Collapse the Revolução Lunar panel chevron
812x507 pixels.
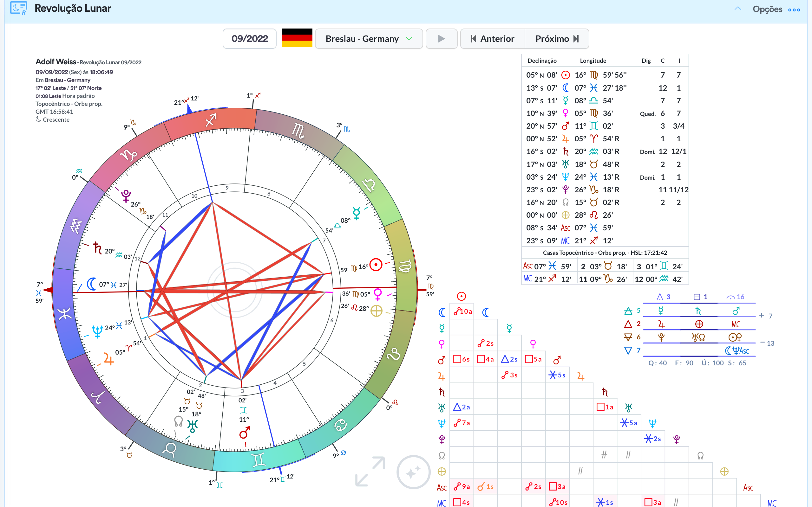pos(737,9)
